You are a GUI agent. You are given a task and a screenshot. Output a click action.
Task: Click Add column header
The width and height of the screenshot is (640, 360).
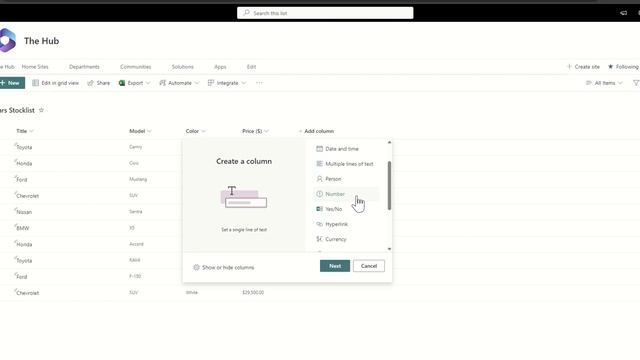tap(316, 131)
